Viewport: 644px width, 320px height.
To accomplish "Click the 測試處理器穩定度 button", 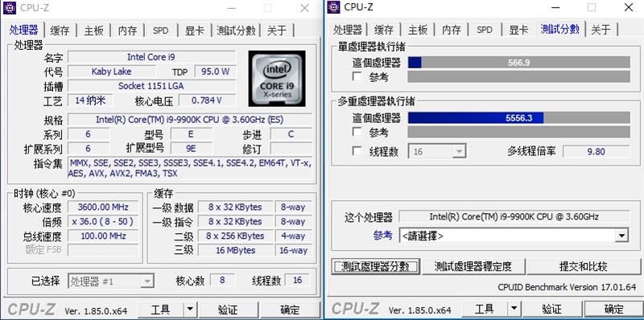I will [473, 267].
